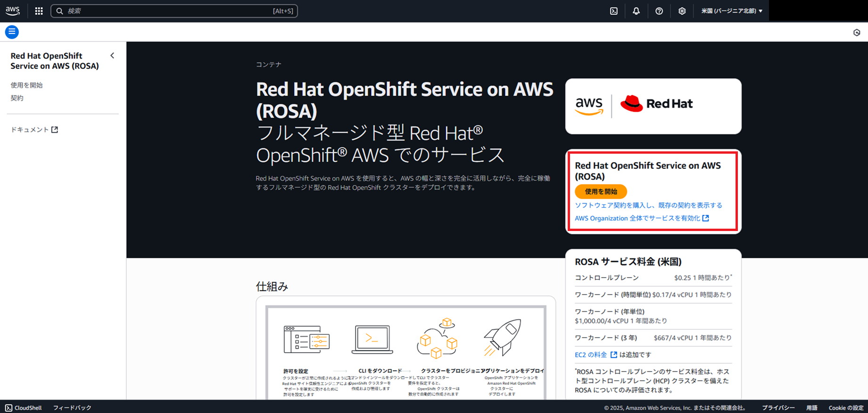This screenshot has width=868, height=413.
Task: Click the hexagon icon at right edge
Action: coord(857,33)
